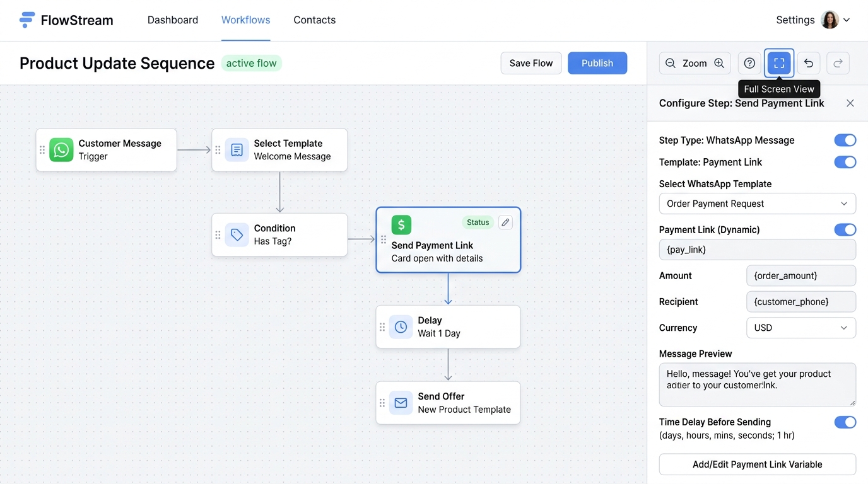
Task: Click the Save Flow button
Action: [531, 63]
